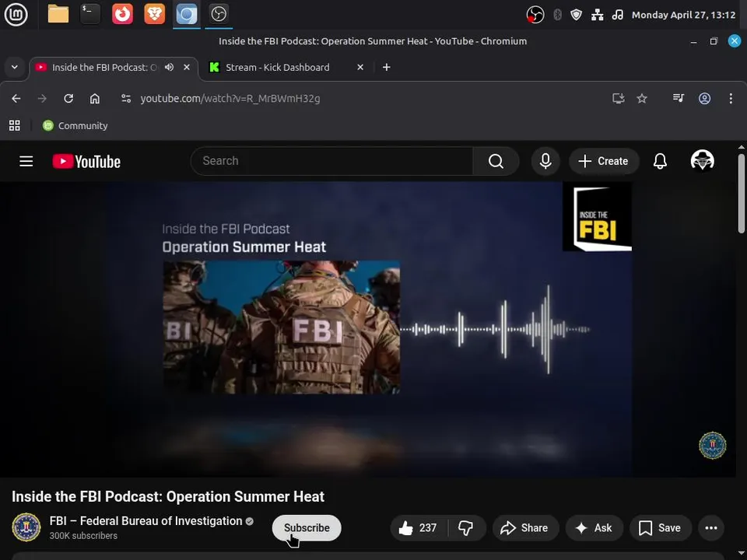
Task: Click the page vertical scrollbar
Action: 741,194
